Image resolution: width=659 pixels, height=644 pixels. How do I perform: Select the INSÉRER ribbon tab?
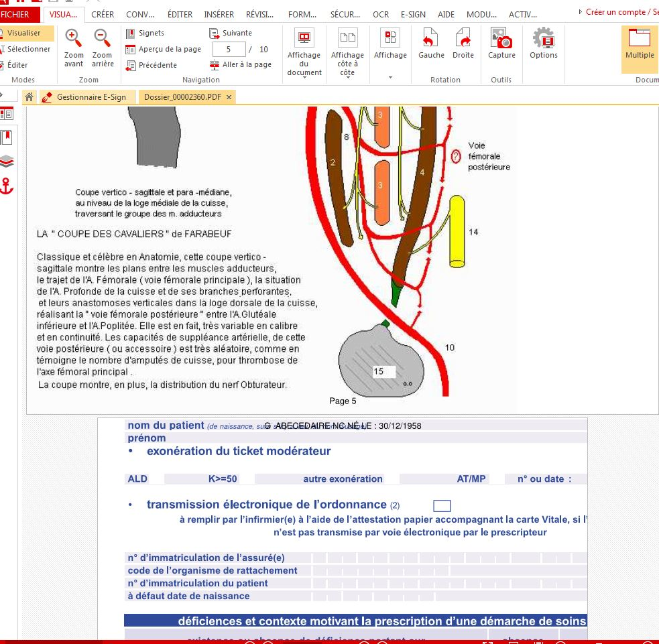(219, 15)
